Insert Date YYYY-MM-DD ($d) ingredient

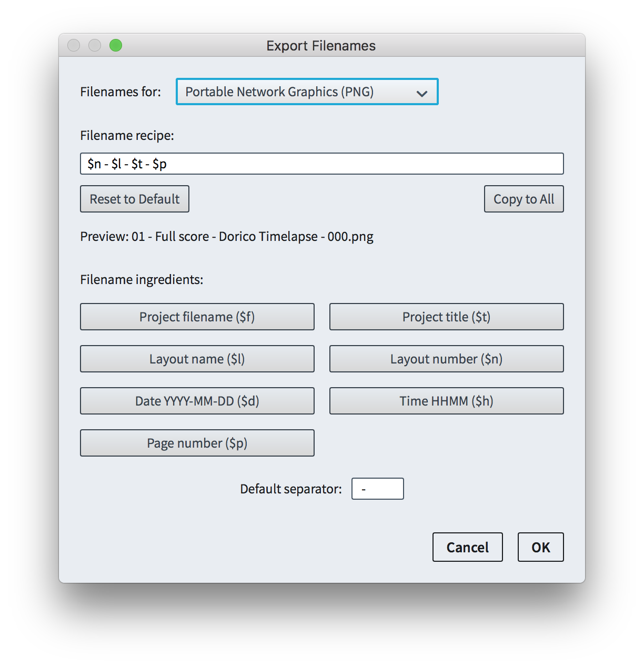tap(197, 401)
